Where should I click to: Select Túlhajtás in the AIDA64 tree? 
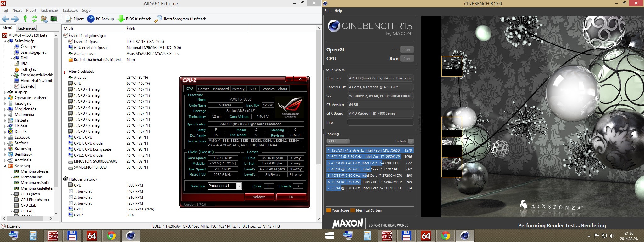point(28,69)
